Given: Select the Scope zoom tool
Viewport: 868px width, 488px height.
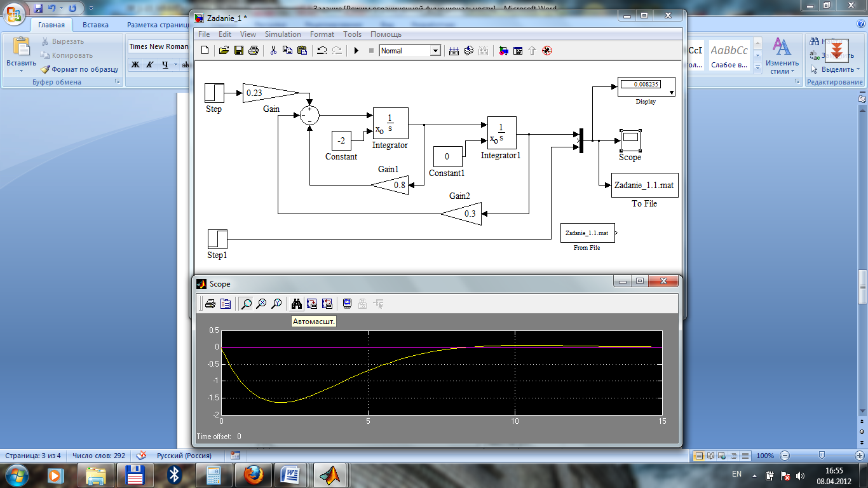Looking at the screenshot, I should coord(246,304).
